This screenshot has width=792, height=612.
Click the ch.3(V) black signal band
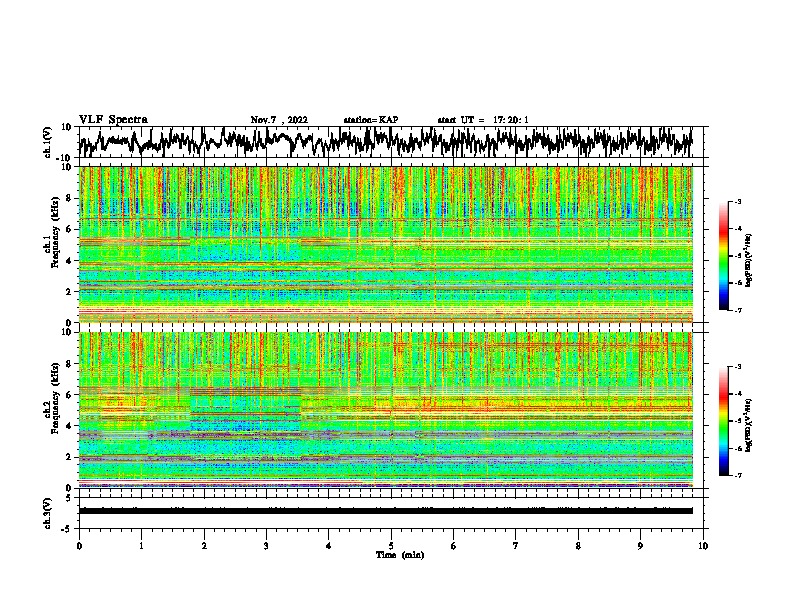386,511
